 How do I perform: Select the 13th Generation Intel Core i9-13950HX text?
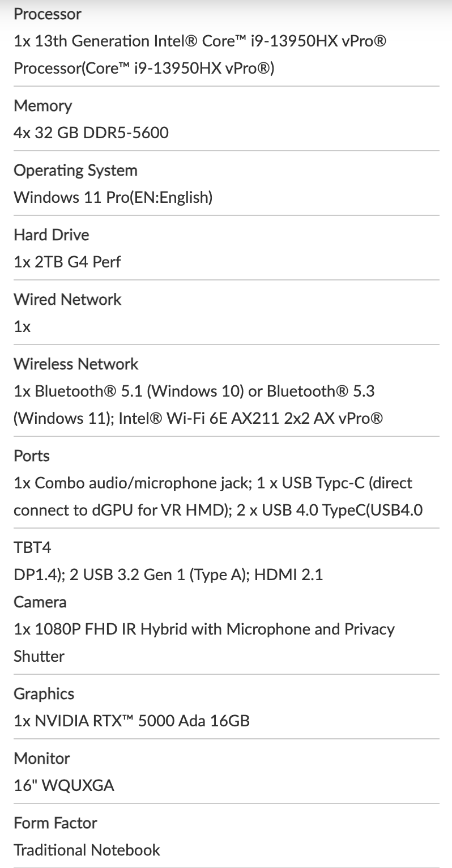point(200,41)
